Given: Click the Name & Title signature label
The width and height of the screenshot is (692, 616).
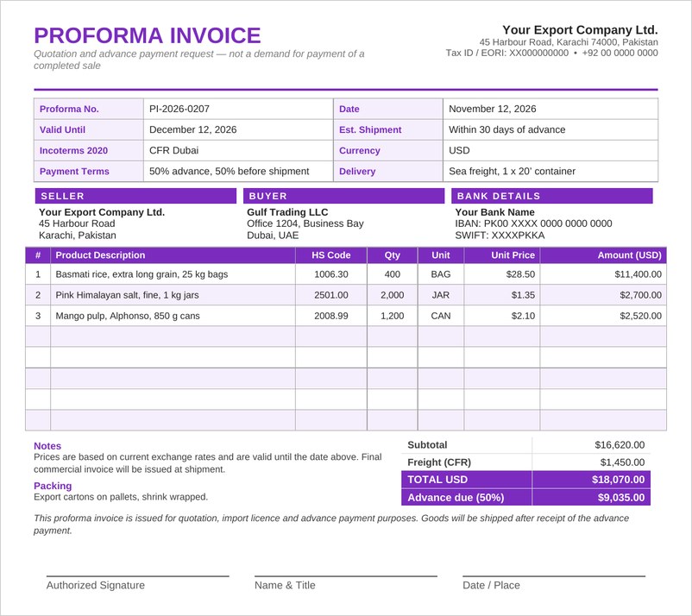Looking at the screenshot, I should coord(285,585).
